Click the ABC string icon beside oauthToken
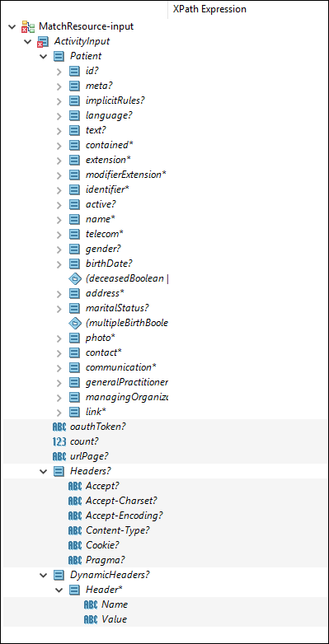This screenshot has width=329, height=644. click(x=59, y=427)
